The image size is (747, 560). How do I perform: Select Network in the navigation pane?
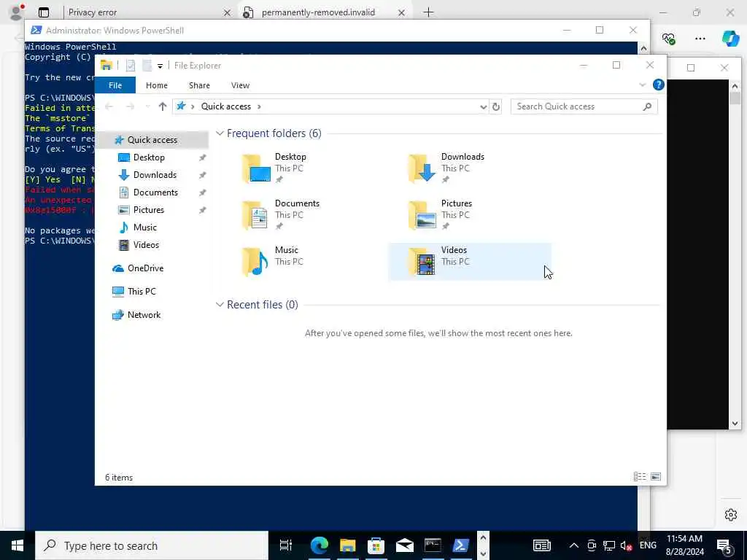pos(144,315)
